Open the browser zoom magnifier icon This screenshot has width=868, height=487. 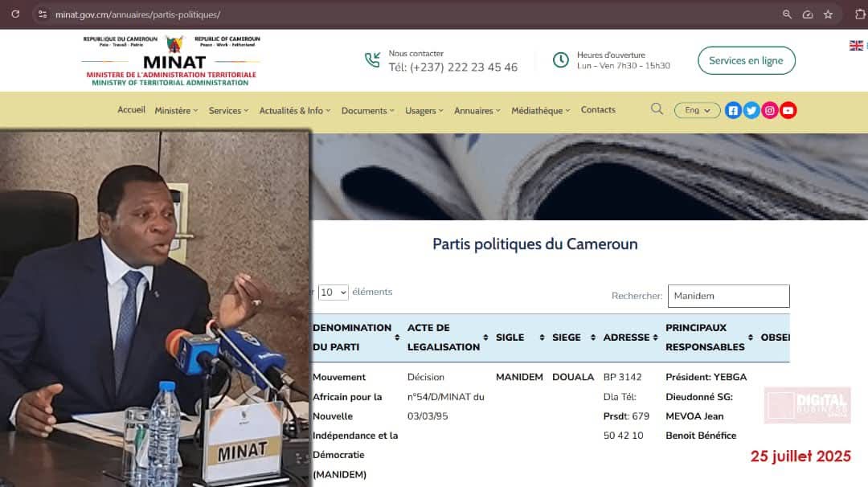(787, 14)
